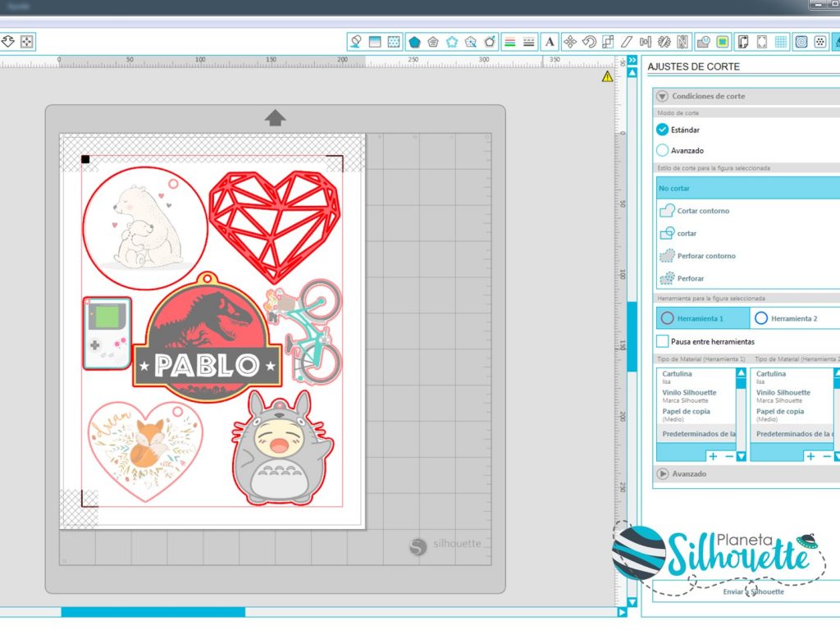Remove material with minus in Herramienta 1 list
Screen dimensions: 840x630
[729, 456]
